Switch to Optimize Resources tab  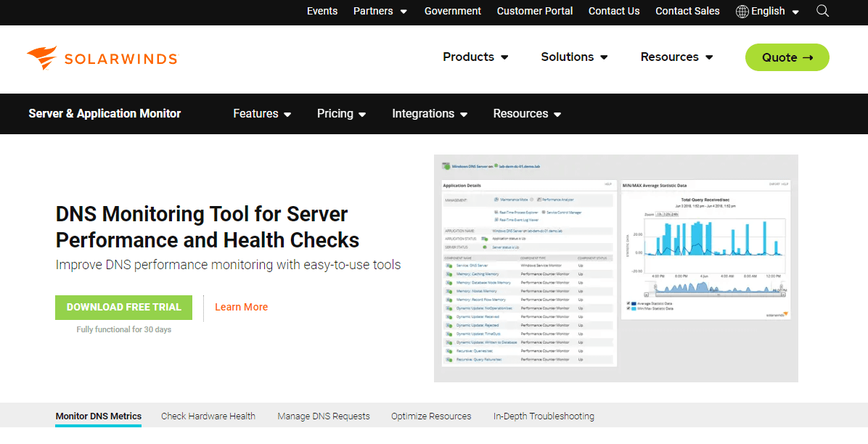point(431,416)
